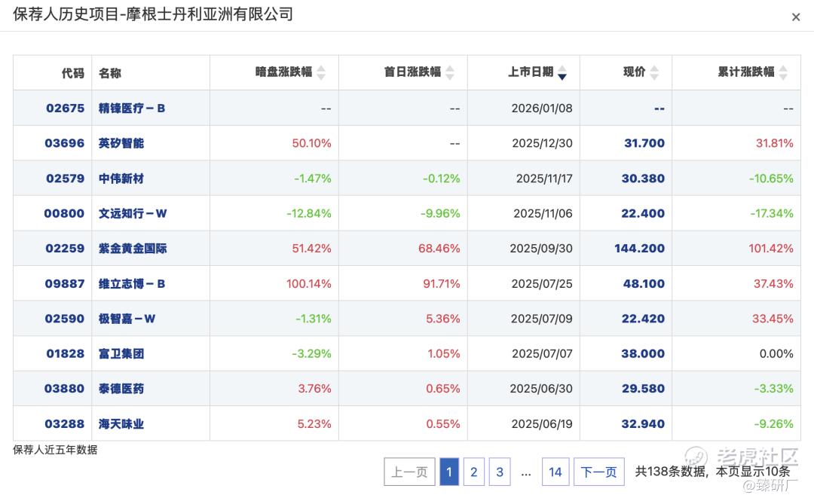Sort by 暗盘涨跌幅 column arrows
This screenshot has width=814, height=504.
click(321, 72)
